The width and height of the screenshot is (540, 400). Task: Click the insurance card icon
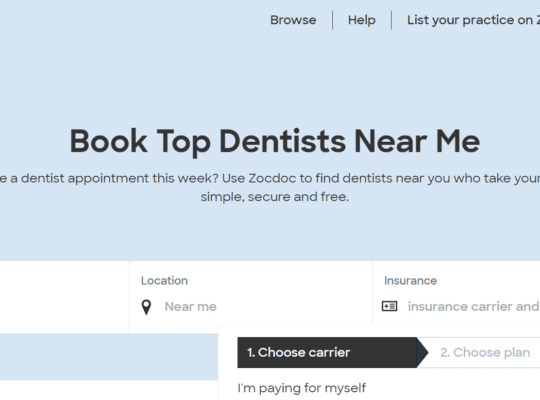click(x=389, y=306)
